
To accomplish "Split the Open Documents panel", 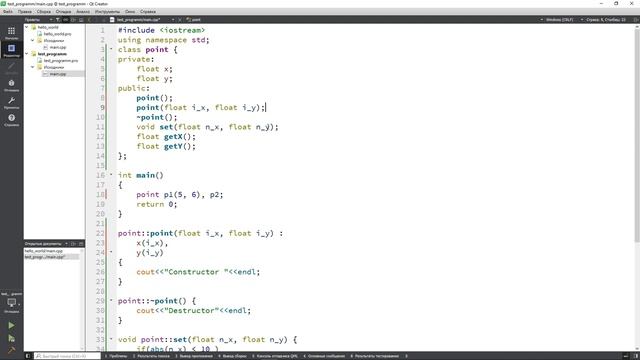I will click(73, 244).
